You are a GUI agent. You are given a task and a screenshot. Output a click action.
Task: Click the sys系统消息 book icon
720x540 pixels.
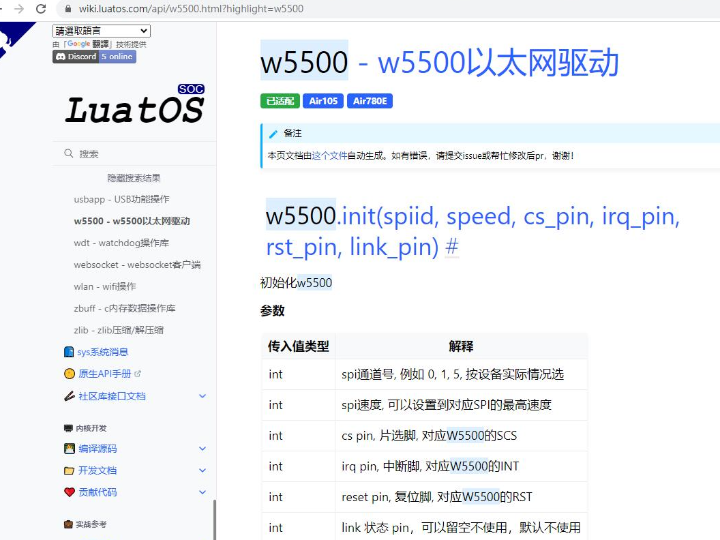coord(69,352)
